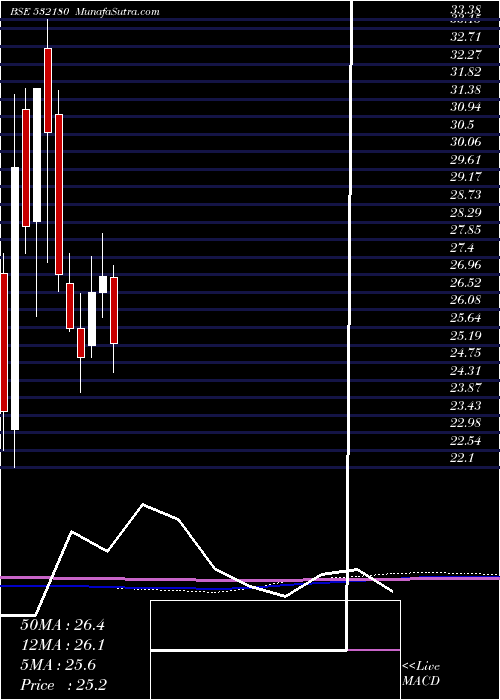Click the 22.1 price axis label
Image resolution: width=500 pixels, height=700 pixels.
tap(462, 458)
